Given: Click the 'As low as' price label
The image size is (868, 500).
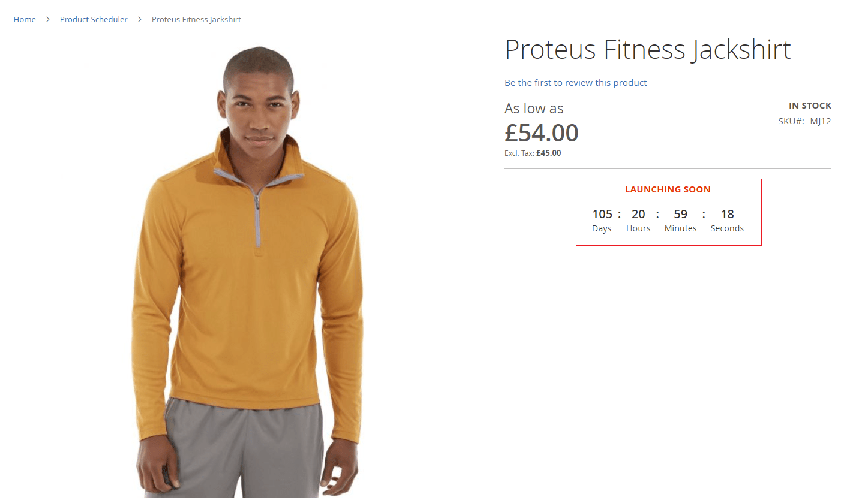Looking at the screenshot, I should [534, 109].
